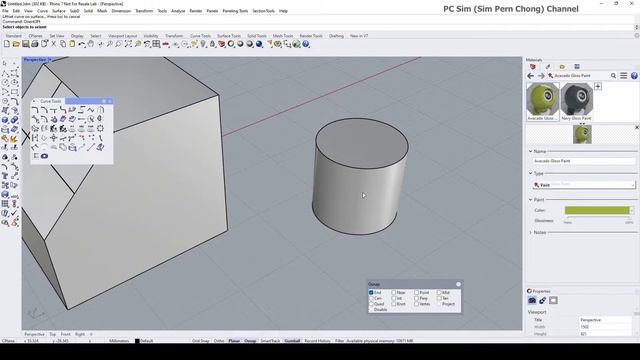Click the camera icon in Properties panel
The width and height of the screenshot is (640, 360).
click(532, 300)
